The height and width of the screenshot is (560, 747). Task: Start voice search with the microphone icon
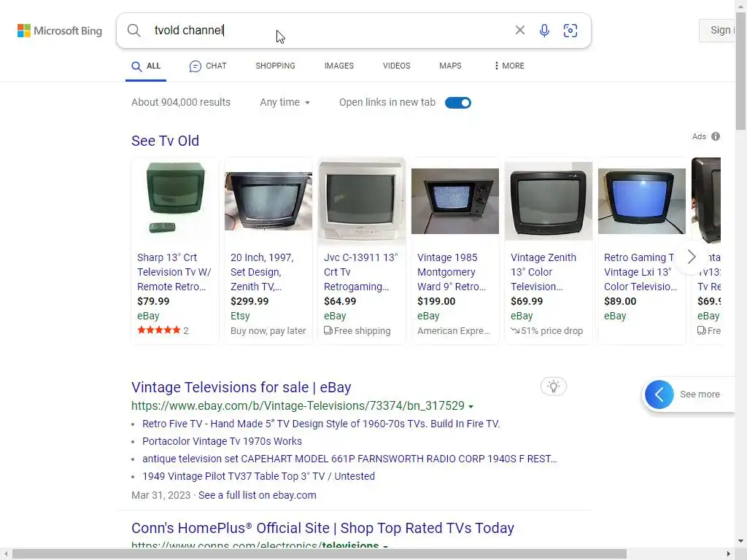(x=544, y=31)
